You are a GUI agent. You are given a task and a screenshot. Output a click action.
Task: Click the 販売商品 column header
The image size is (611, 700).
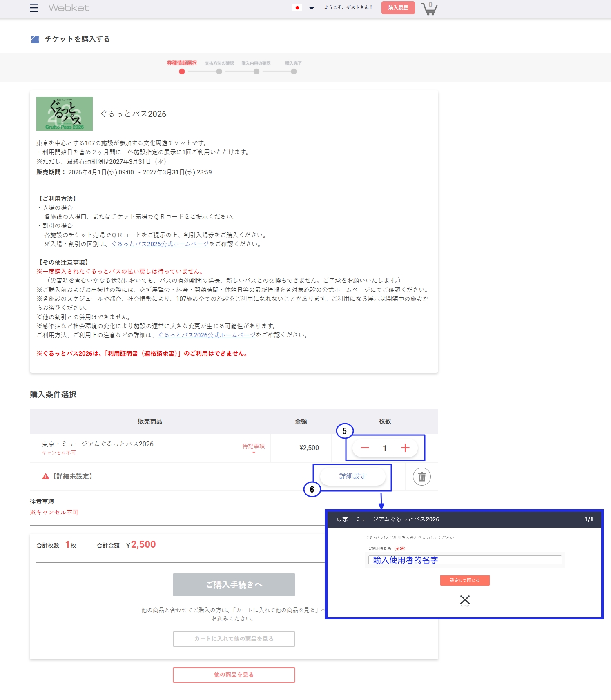point(150,421)
